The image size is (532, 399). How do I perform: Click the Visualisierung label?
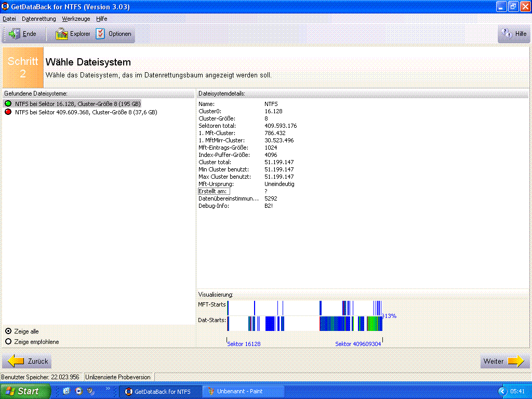point(216,295)
